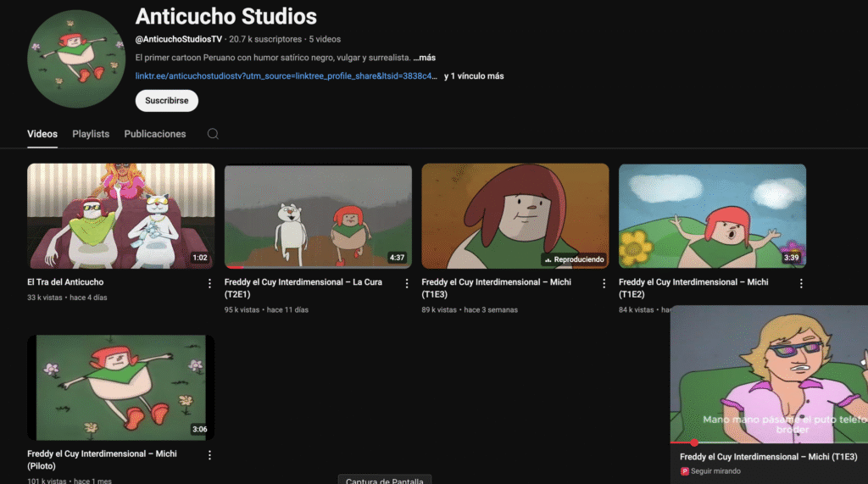Open more options for Michi (T1E3) video
The width and height of the screenshot is (868, 484).
[x=604, y=283]
